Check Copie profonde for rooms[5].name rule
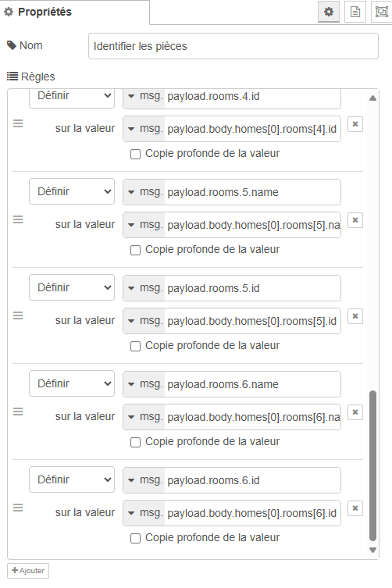The width and height of the screenshot is (392, 588). coord(135,250)
